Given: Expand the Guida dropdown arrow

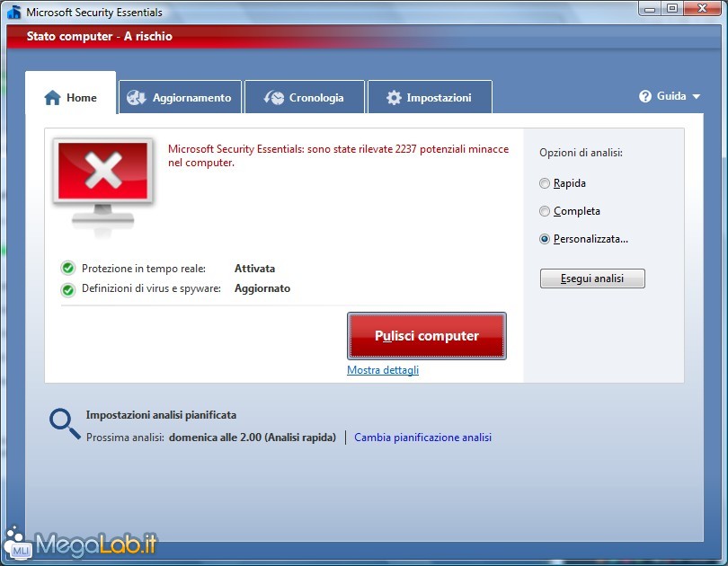Looking at the screenshot, I should pos(696,96).
